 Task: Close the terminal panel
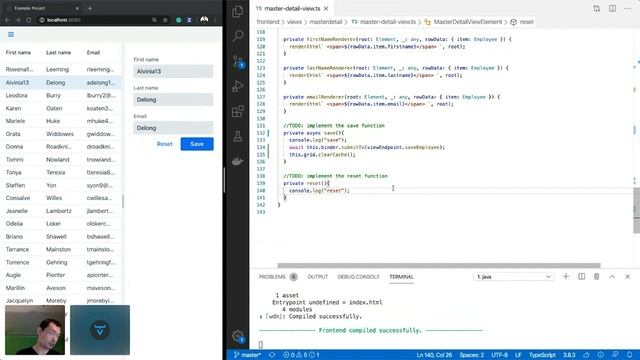click(x=627, y=276)
